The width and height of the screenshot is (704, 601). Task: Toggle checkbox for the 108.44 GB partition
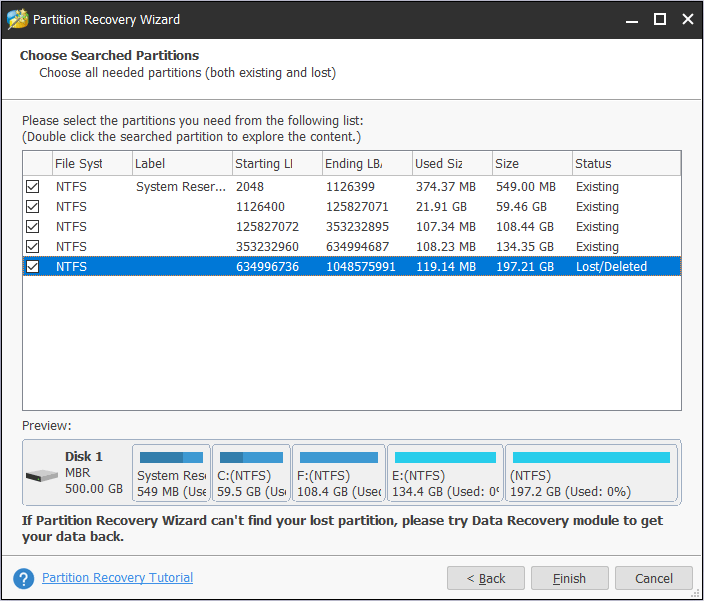33,227
